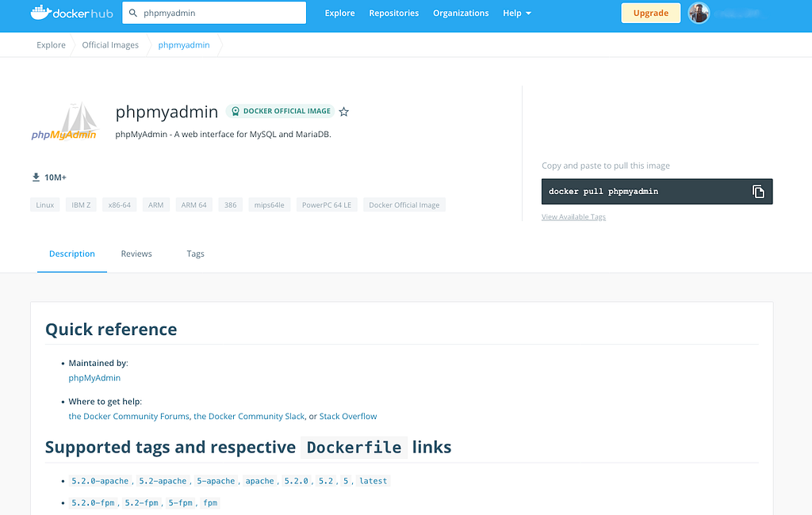
Task: Open the 5.2.0-apache tag link
Action: (x=100, y=481)
